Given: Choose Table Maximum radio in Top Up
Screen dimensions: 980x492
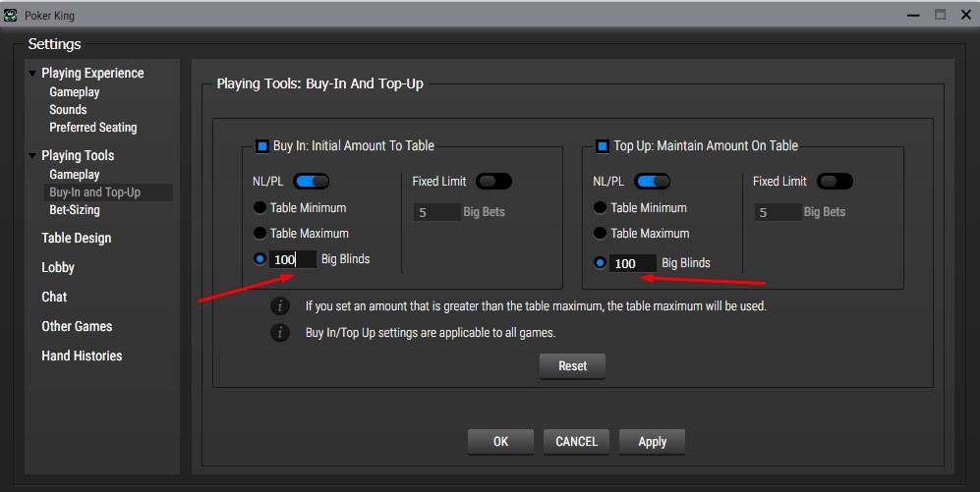Looking at the screenshot, I should click(x=600, y=234).
